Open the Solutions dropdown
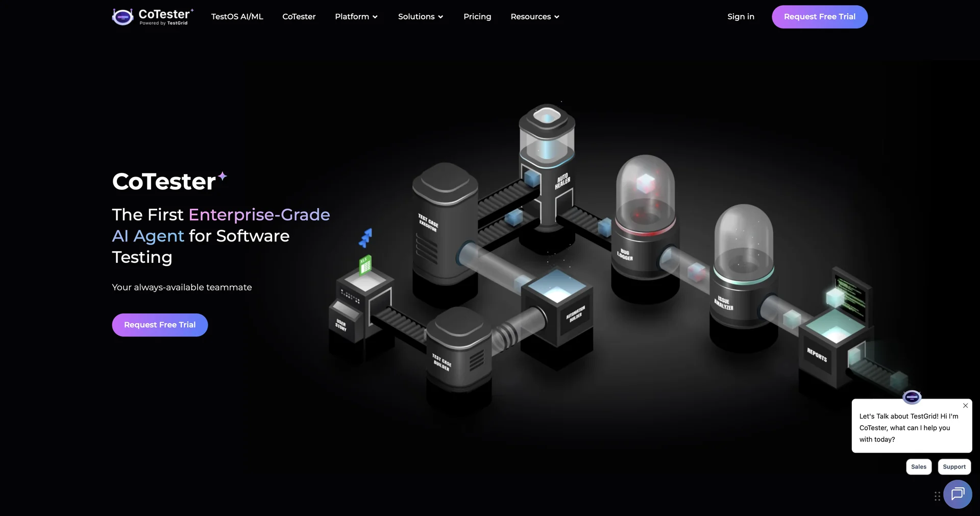 click(421, 16)
